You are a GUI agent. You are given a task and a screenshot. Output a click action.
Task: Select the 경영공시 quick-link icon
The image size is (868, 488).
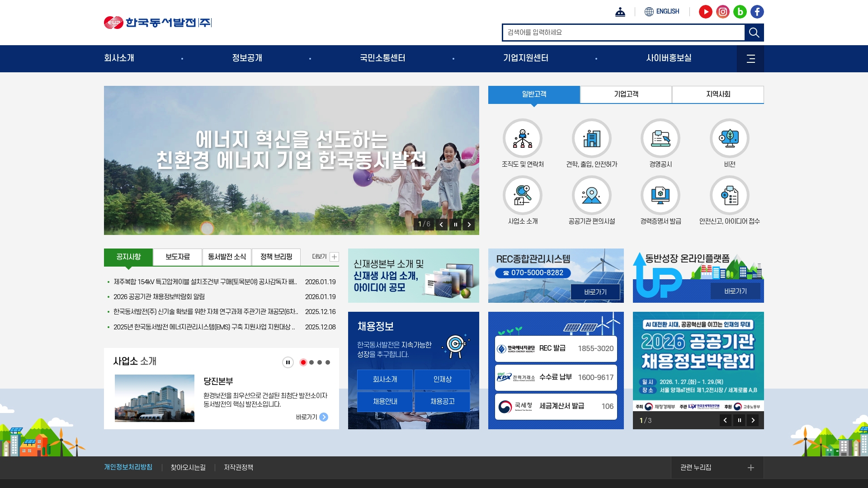click(660, 139)
